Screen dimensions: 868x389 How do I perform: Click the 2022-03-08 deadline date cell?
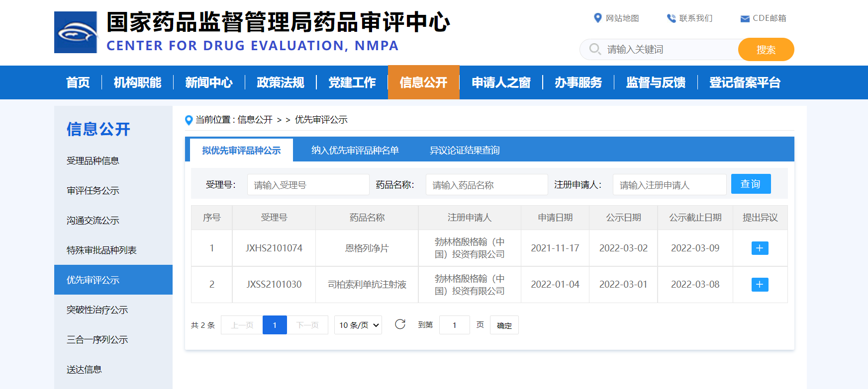[x=695, y=285]
